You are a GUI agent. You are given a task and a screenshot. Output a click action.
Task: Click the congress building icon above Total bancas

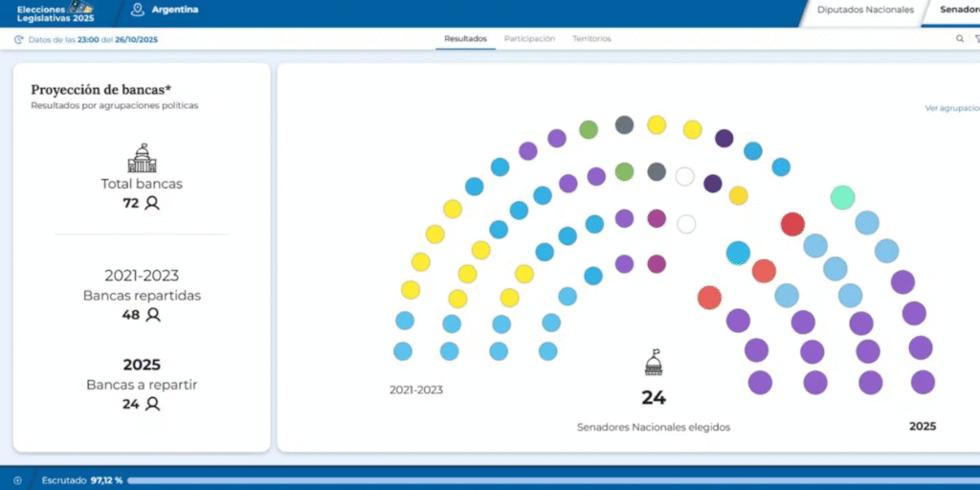click(x=142, y=158)
